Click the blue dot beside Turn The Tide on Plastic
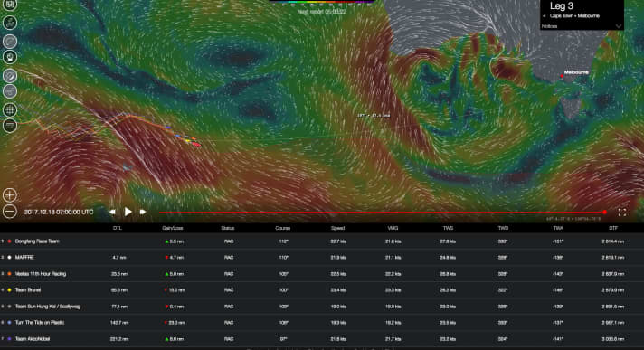 click(x=9, y=323)
